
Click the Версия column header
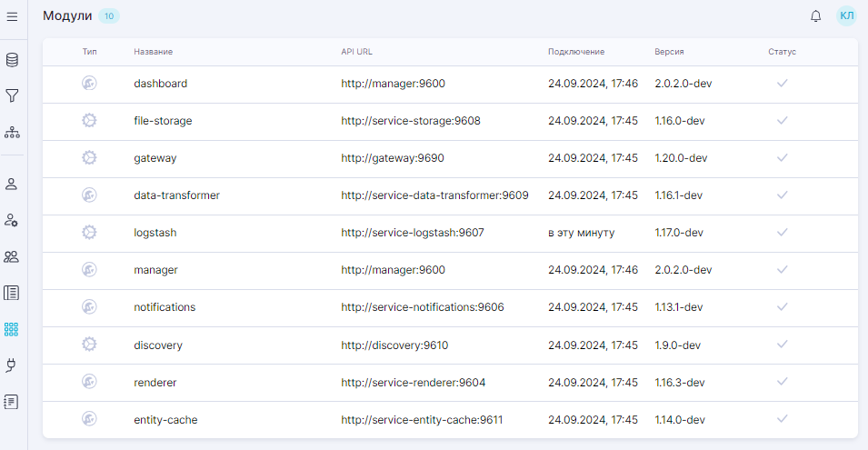(x=669, y=52)
